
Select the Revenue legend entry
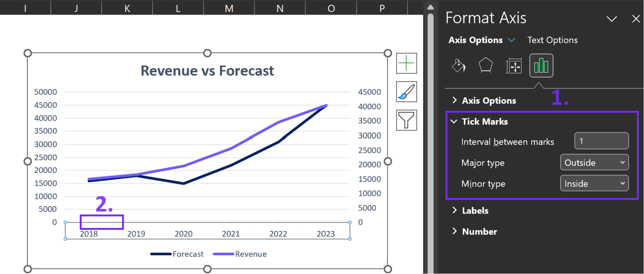(250, 254)
